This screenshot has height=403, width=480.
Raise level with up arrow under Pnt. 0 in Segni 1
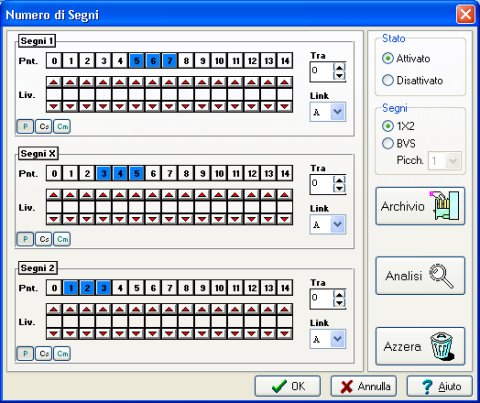click(x=54, y=82)
